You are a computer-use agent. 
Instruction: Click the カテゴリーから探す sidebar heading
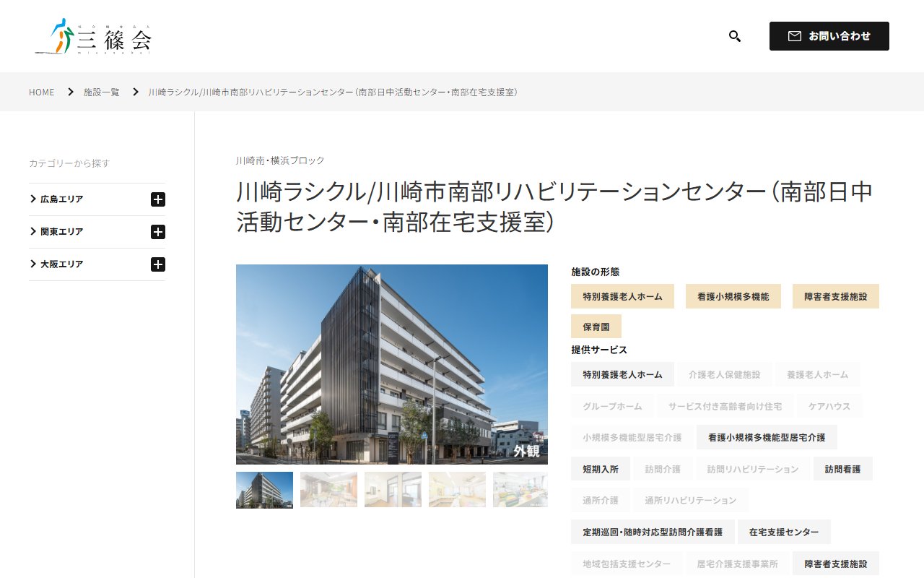pyautogui.click(x=69, y=163)
